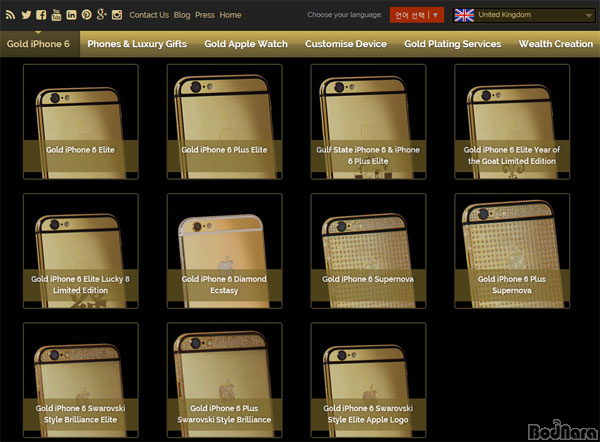Open the Pinterest icon
The width and height of the screenshot is (600, 442).
click(x=86, y=15)
